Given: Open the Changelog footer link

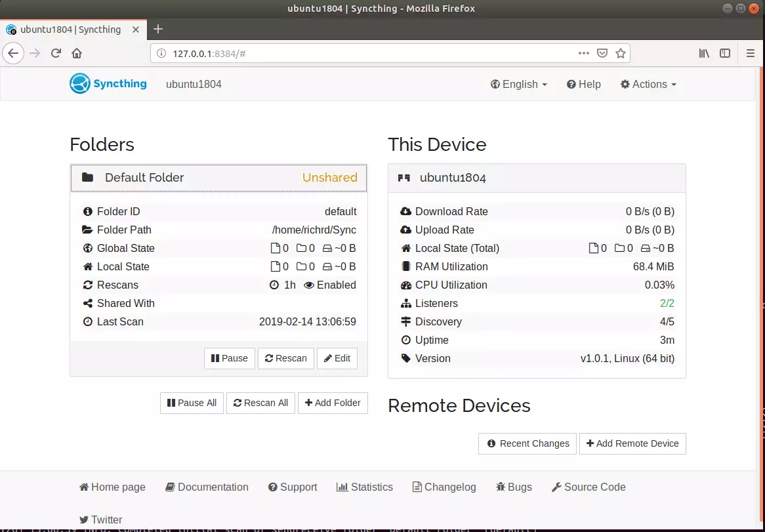Looking at the screenshot, I should point(444,487).
